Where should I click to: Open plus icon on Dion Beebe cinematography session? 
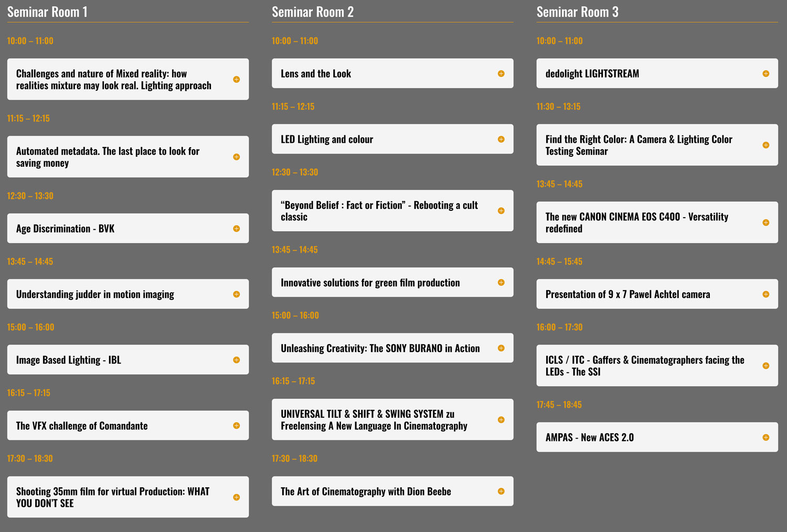pyautogui.click(x=501, y=491)
